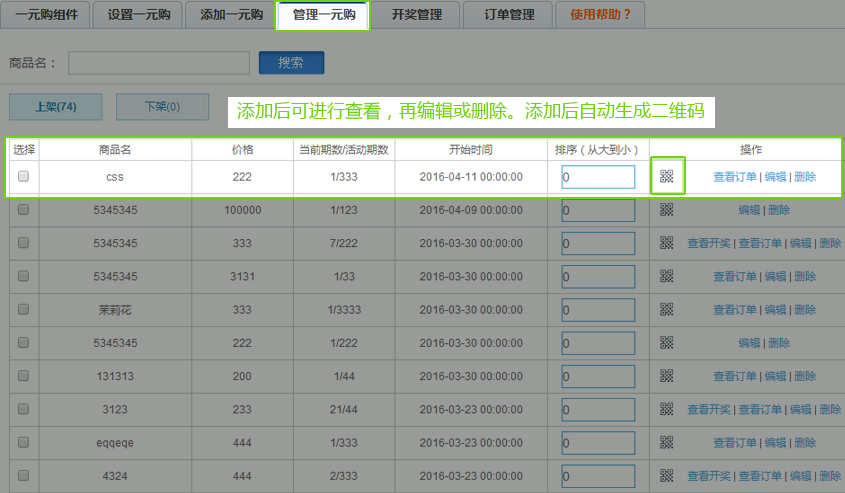Click the 搜索 button

(x=291, y=63)
